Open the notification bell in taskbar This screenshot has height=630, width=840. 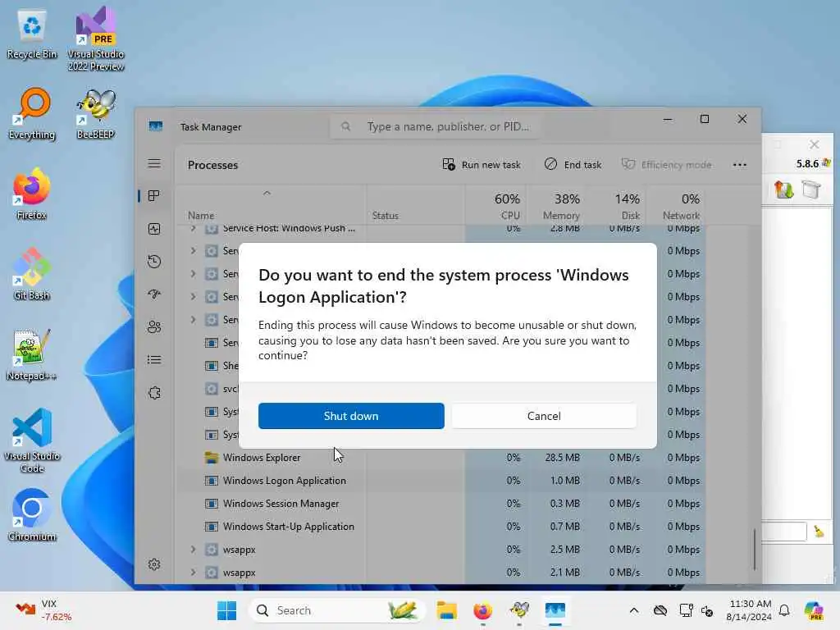tap(784, 610)
